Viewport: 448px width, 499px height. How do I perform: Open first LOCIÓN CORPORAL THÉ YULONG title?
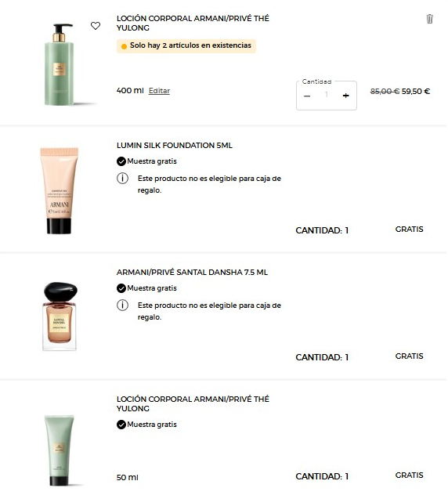[193, 23]
